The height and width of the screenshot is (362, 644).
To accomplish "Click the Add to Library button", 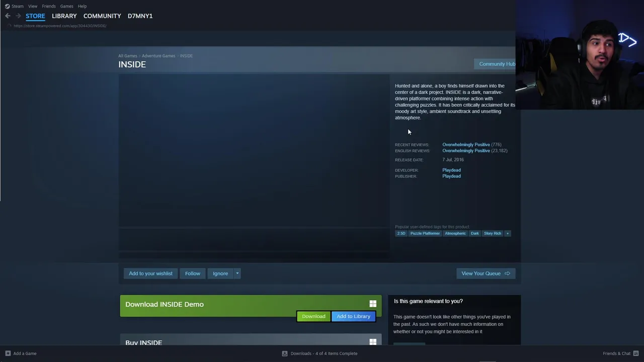I will point(353,316).
